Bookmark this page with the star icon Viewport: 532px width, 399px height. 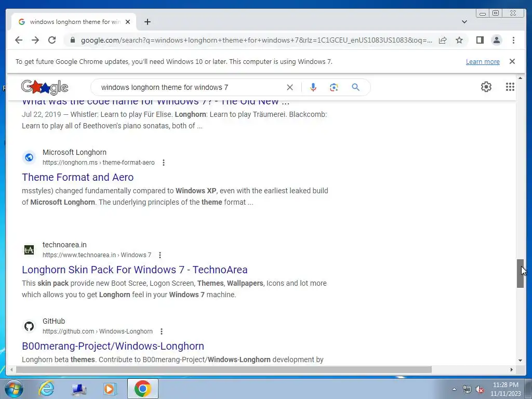click(459, 40)
